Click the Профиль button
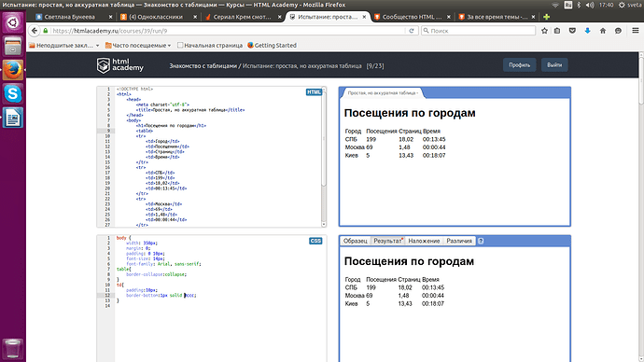Screen dimensions: 644x362 point(520,65)
